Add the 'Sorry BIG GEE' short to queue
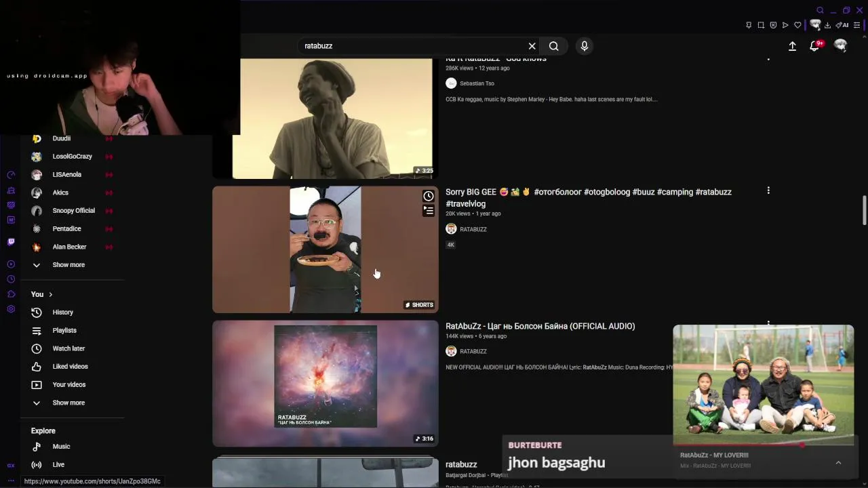This screenshot has width=868, height=488. 429,211
